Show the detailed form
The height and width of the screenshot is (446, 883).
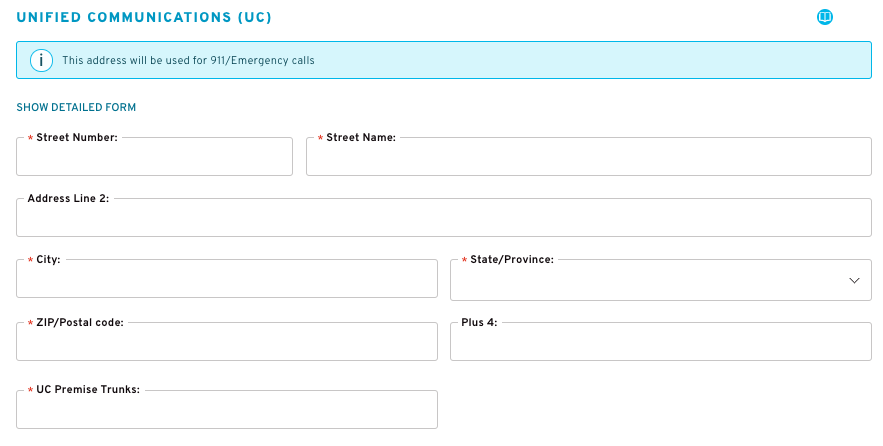click(x=76, y=107)
